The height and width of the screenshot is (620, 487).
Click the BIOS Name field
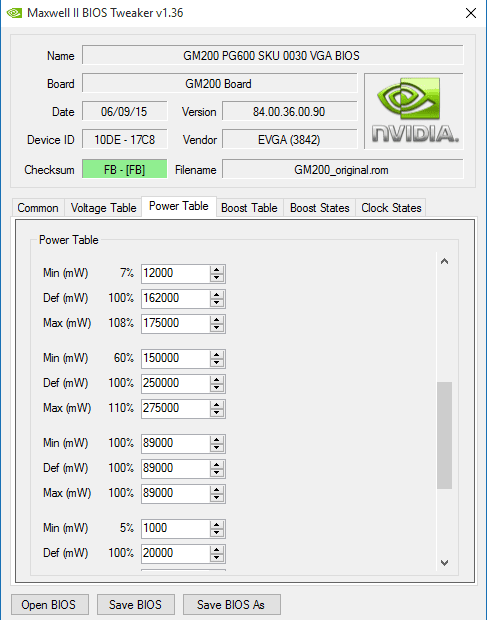pos(272,55)
